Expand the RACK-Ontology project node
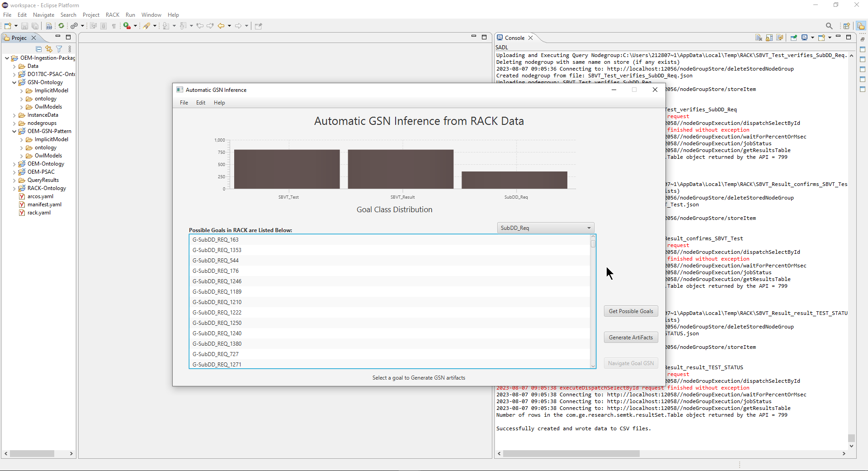868x471 pixels. [14, 188]
